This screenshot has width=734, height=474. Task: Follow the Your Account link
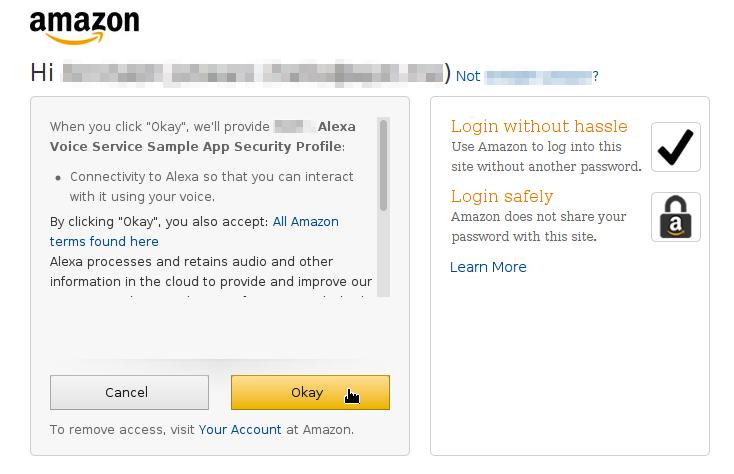240,430
